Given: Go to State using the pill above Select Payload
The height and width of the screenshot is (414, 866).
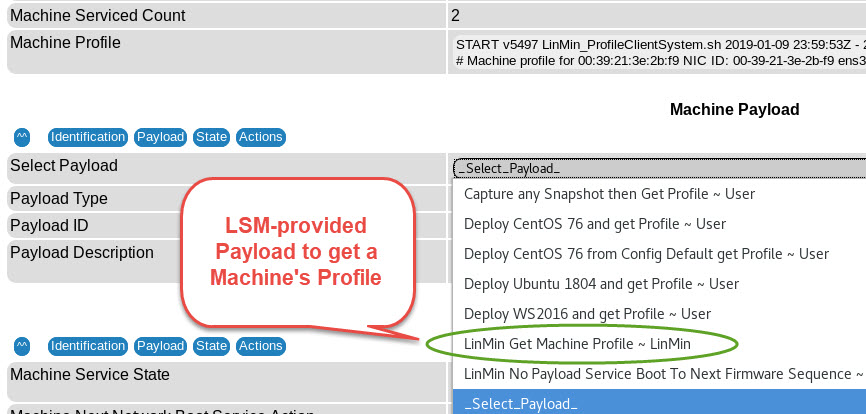Looking at the screenshot, I should point(211,137).
